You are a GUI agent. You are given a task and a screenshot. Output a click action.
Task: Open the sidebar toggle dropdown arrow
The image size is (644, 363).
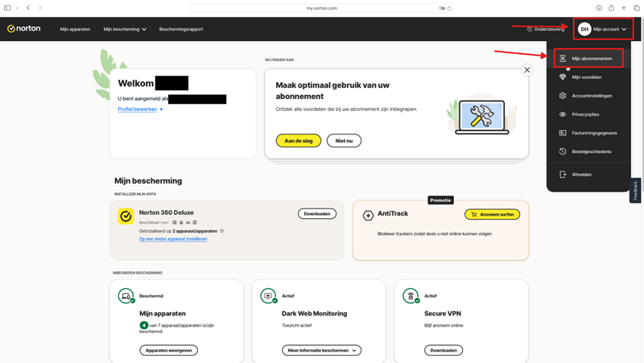click(17, 8)
